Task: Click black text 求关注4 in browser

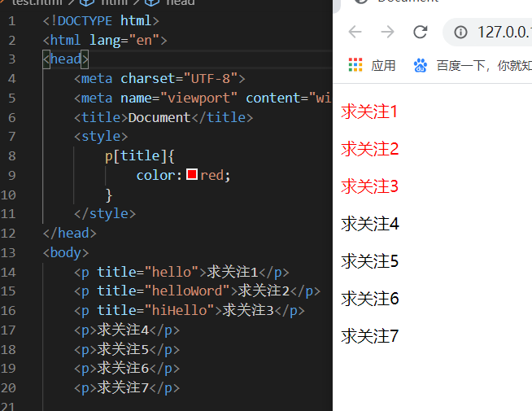Action: click(x=370, y=224)
